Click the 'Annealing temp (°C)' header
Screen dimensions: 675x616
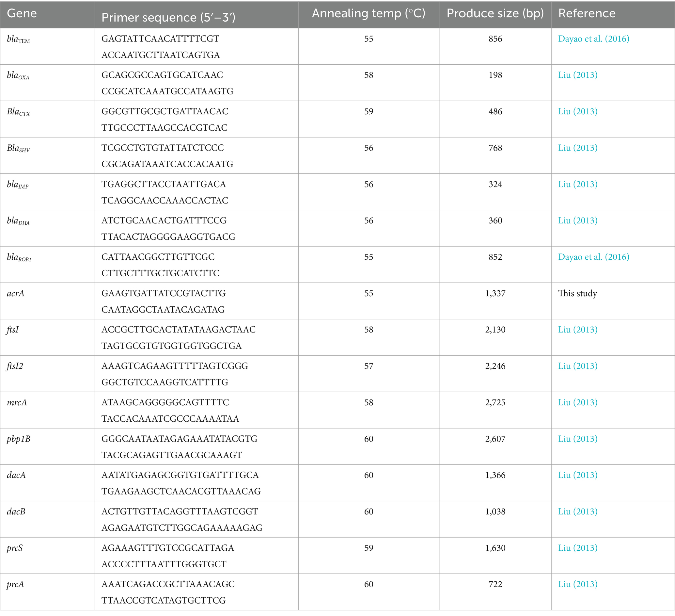369,13
